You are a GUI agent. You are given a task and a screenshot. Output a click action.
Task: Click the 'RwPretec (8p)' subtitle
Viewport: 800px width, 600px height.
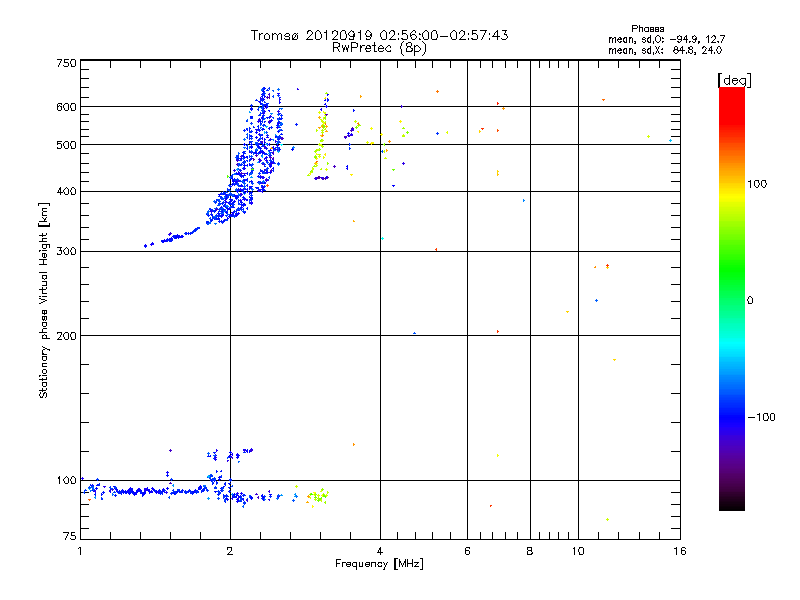coord(379,48)
